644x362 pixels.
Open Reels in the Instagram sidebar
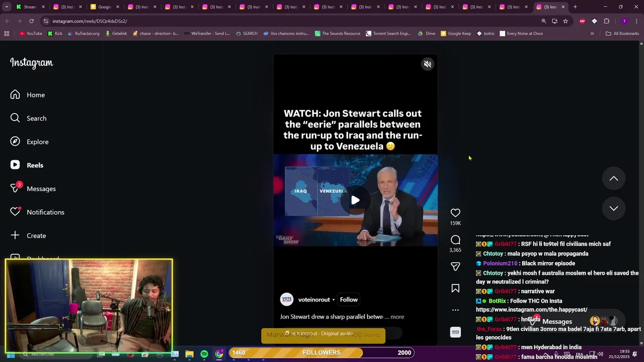pyautogui.click(x=35, y=165)
